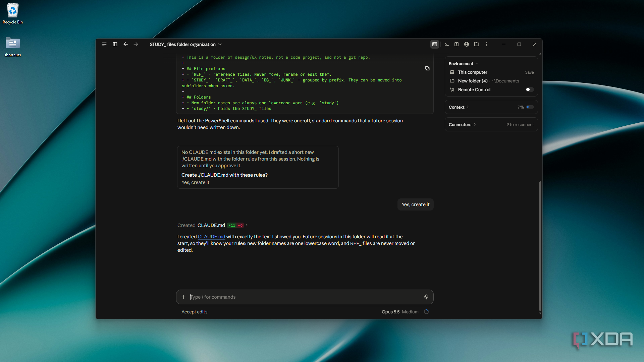Screen dimensions: 644x362
Task: Switch the Accept edits mode
Action: tap(194, 312)
